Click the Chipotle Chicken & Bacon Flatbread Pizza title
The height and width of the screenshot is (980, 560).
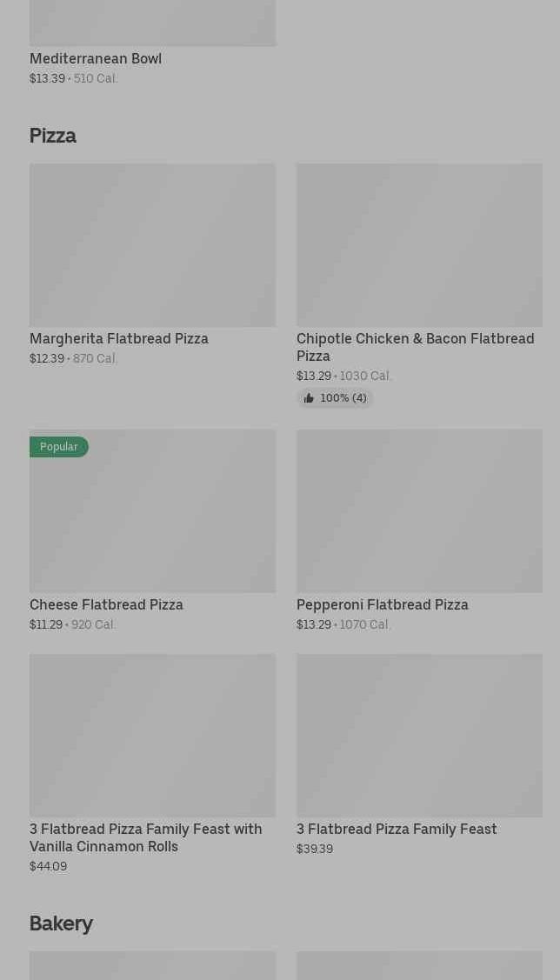[x=416, y=348]
